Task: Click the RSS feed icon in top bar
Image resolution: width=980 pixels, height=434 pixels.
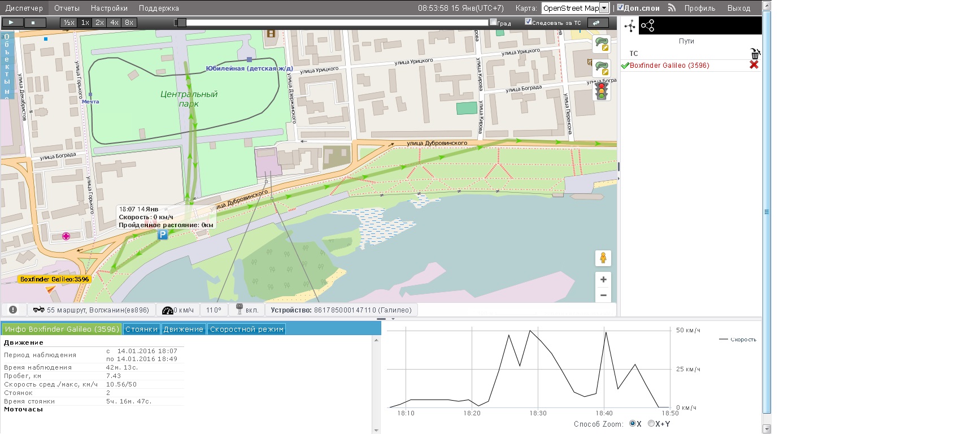Action: pyautogui.click(x=672, y=8)
